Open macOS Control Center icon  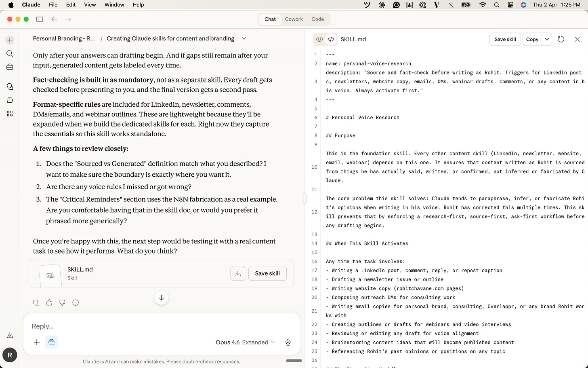tap(510, 5)
